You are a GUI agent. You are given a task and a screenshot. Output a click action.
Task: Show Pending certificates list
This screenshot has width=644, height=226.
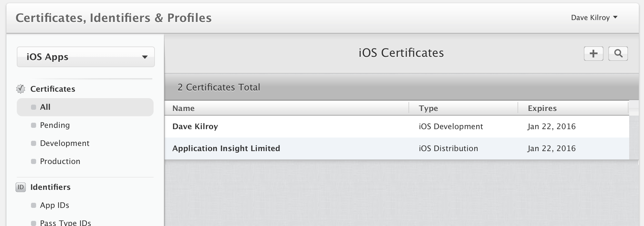click(55, 125)
